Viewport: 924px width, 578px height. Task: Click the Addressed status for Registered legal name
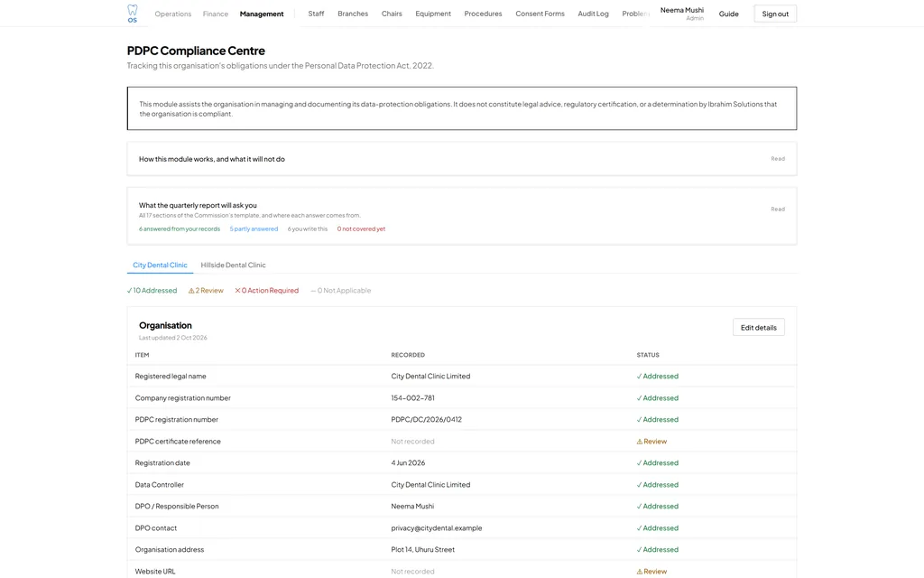click(x=657, y=377)
